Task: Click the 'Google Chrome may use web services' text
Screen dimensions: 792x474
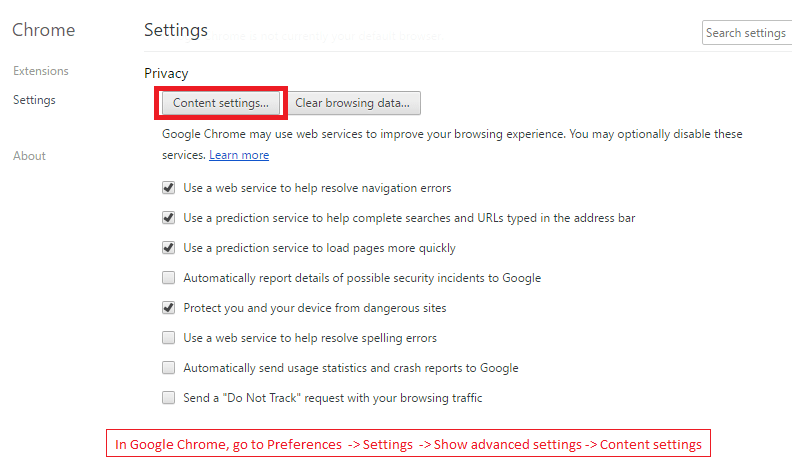Action: tap(452, 145)
